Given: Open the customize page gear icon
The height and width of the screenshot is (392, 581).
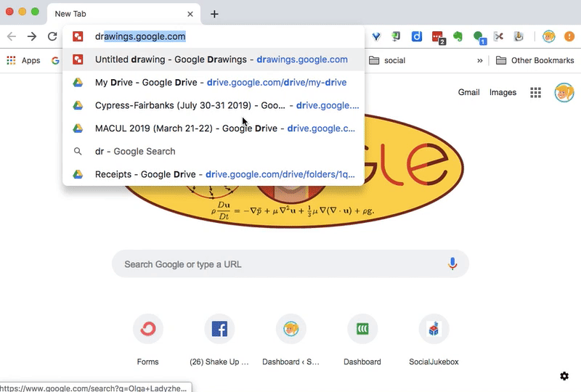Looking at the screenshot, I should coord(564,376).
